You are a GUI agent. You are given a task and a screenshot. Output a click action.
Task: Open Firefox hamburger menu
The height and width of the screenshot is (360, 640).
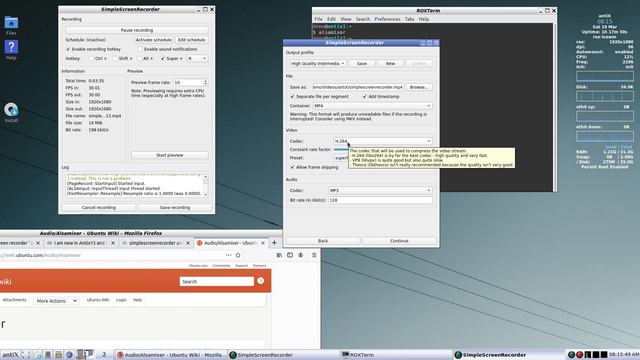tap(314, 255)
